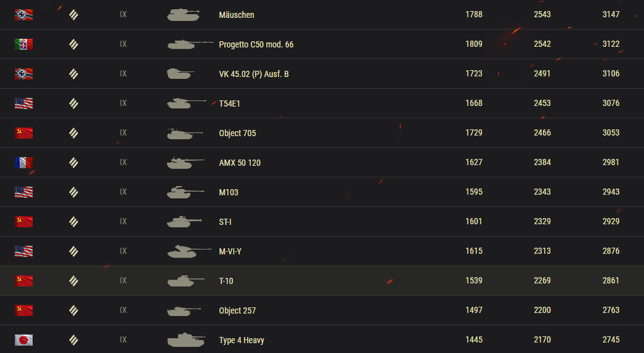This screenshot has height=353, width=644.
Task: Click the Italian flag for Progetto C50
Action: 24,44
